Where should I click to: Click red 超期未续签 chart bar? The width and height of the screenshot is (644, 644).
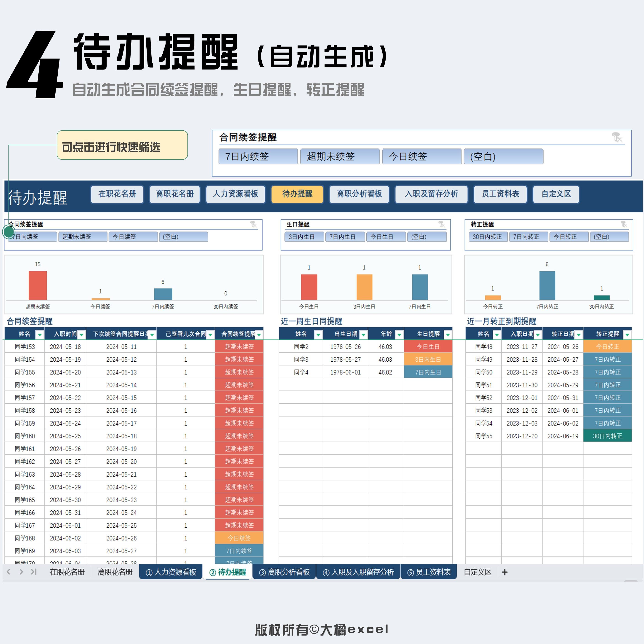[x=38, y=285]
